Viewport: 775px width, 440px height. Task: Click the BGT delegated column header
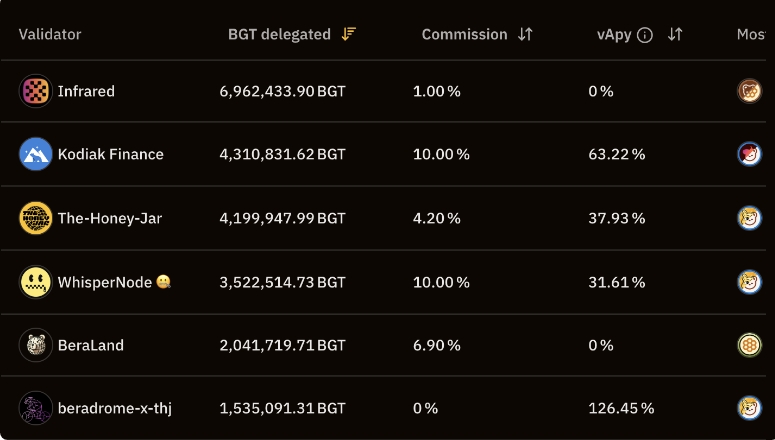(279, 34)
